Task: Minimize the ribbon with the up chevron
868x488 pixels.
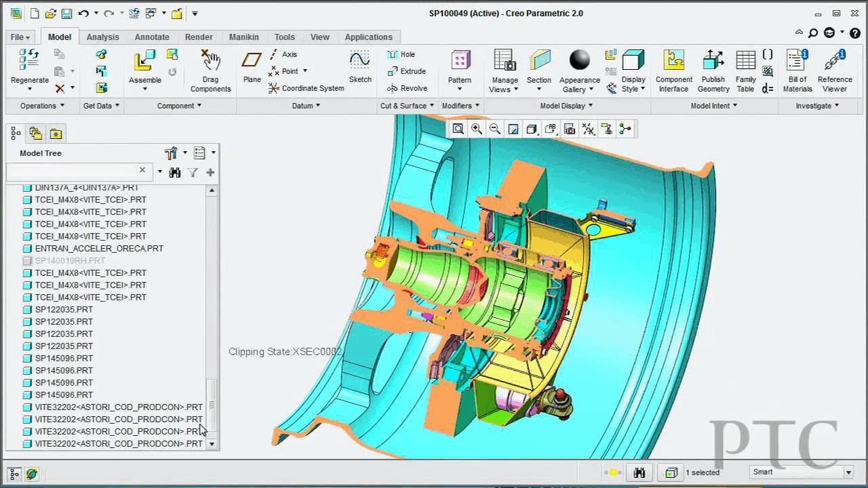Action: pos(799,33)
